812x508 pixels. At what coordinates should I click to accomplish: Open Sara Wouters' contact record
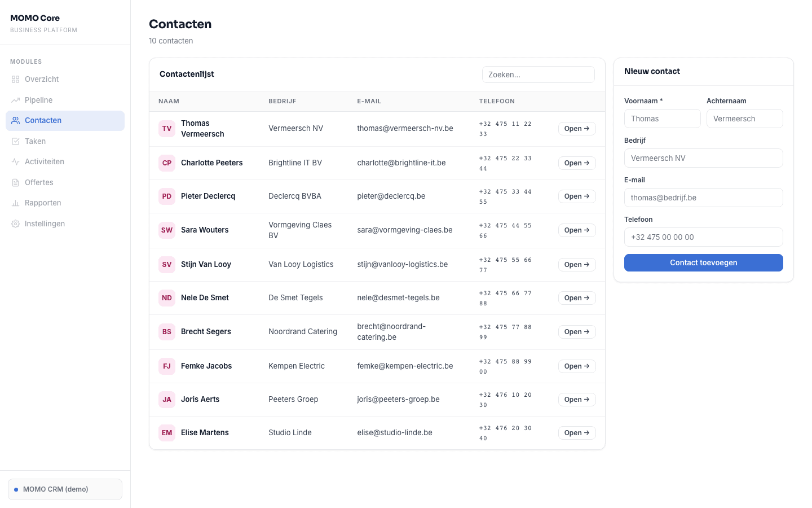(576, 230)
